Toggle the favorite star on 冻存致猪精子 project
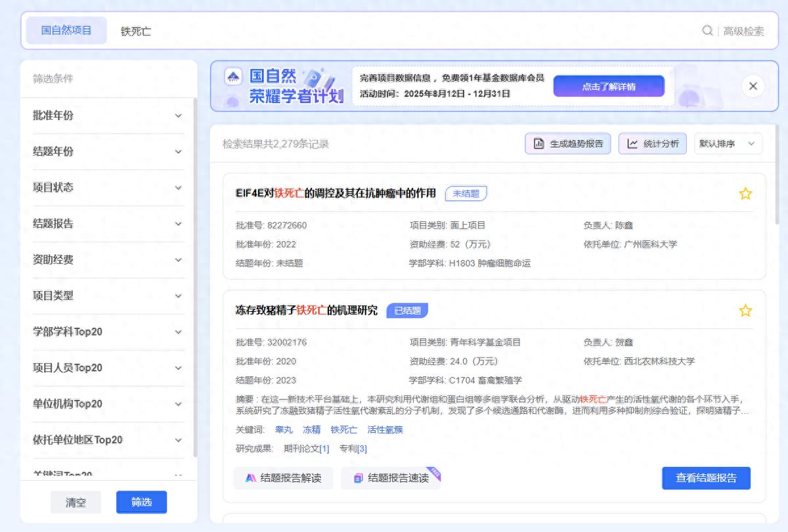Screen dimensions: 788x532 point(745,310)
